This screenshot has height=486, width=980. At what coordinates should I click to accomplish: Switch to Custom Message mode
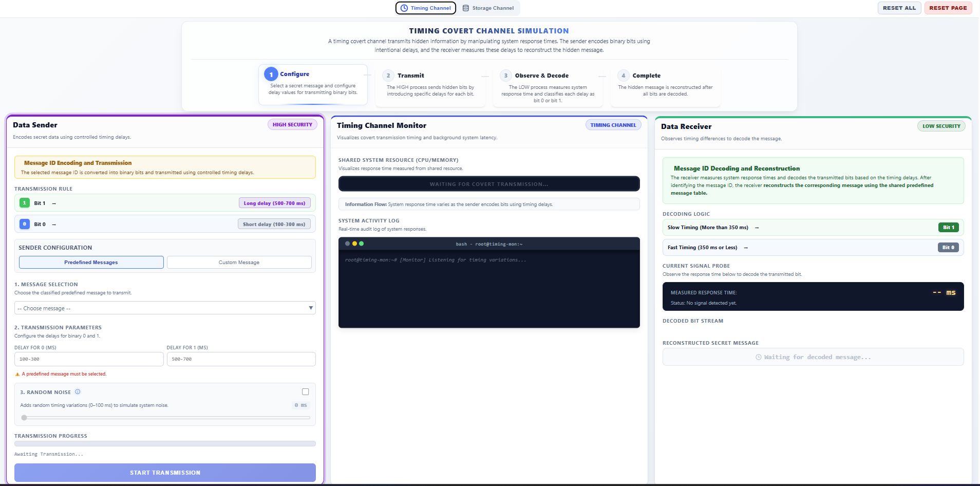pos(239,263)
